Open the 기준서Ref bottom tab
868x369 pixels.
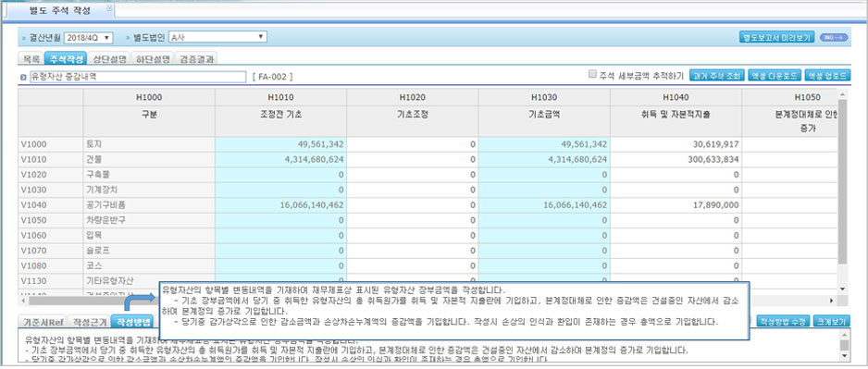click(x=43, y=322)
